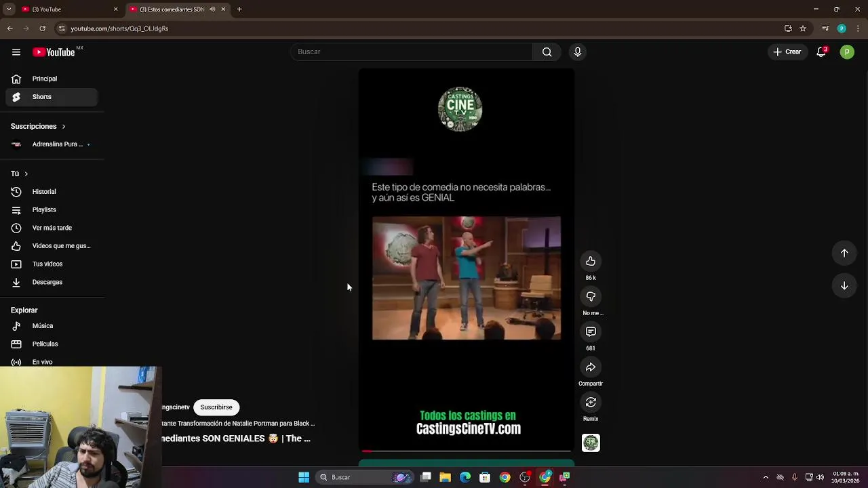Go to previous Short with up arrow
This screenshot has height=488, width=868.
(844, 253)
